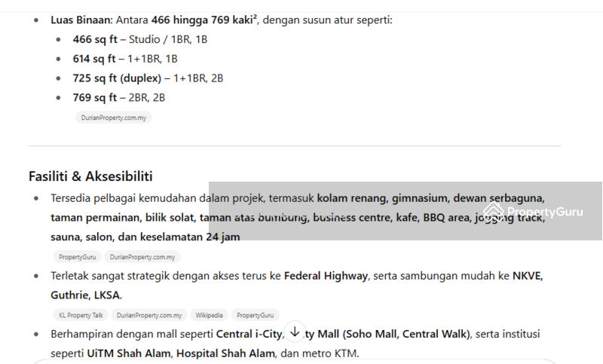Open the KL Property Talk source chip
Image resolution: width=603 pixels, height=364 pixels.
(81, 315)
